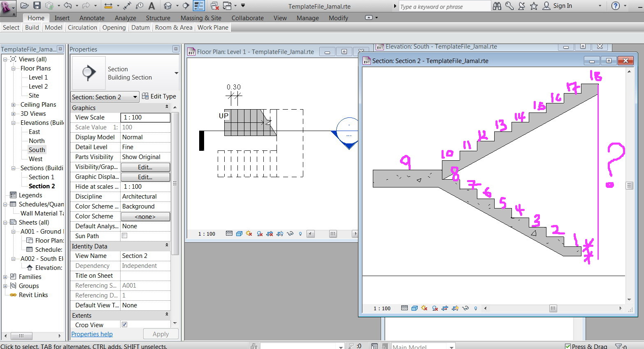Open Temporary Hide/Isolate glasses icon in Section 2 view

pyautogui.click(x=465, y=308)
